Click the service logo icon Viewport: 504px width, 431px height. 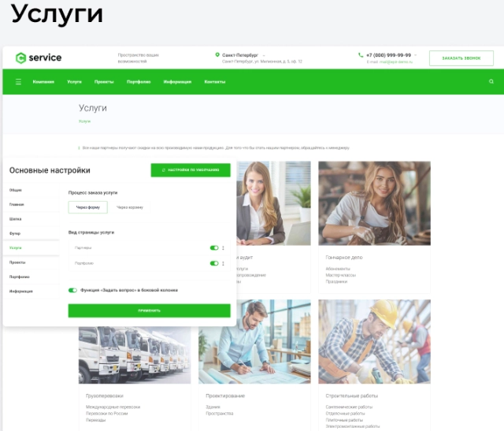(21, 58)
